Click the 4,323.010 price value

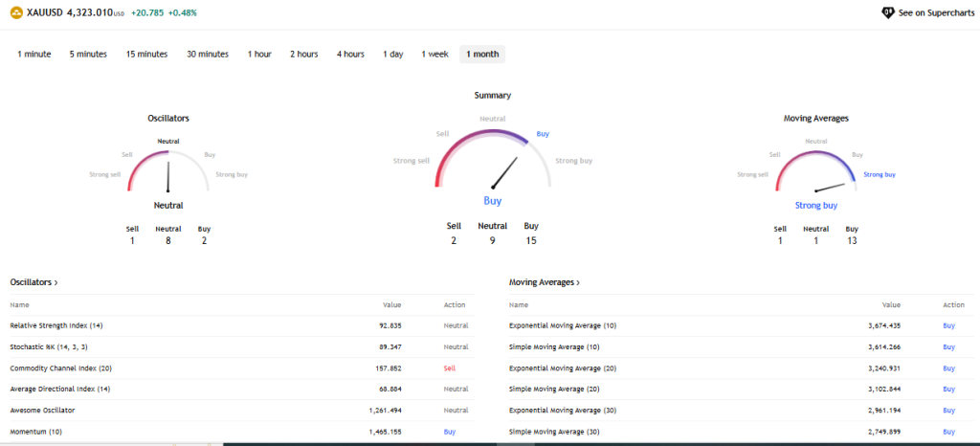91,11
